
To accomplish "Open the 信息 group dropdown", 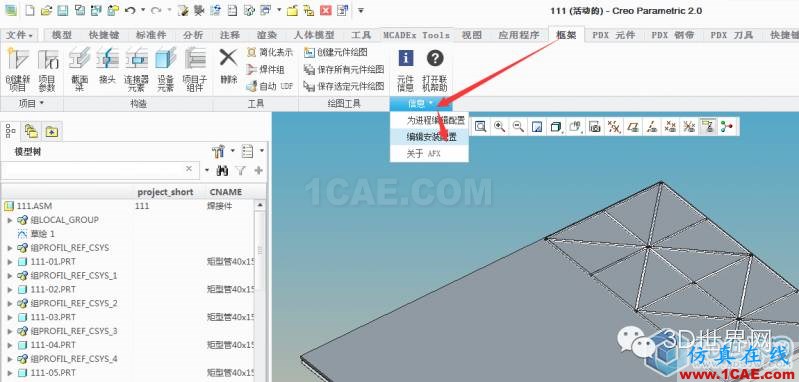I will [x=420, y=103].
